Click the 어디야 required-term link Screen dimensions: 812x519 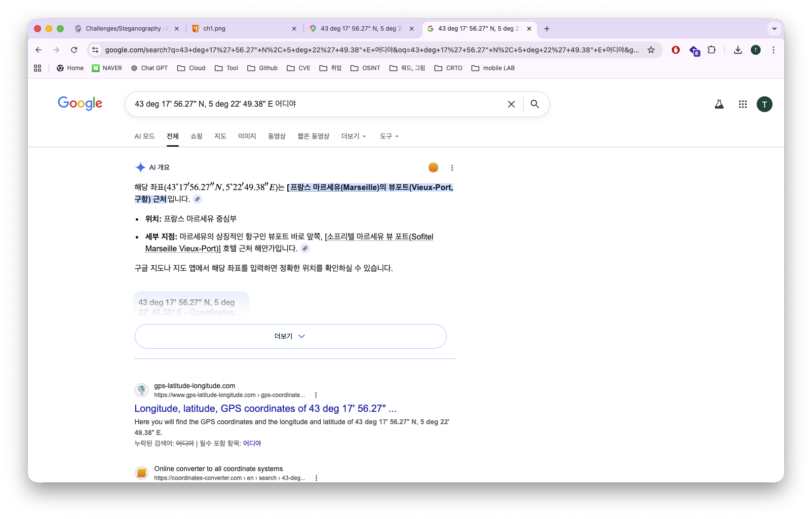click(252, 443)
